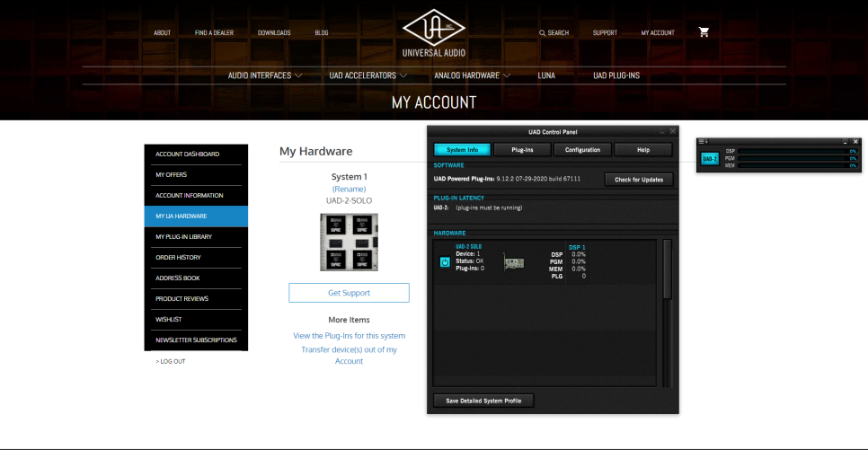868x450 pixels.
Task: Click the hardware list scrollbar in Control Panel
Action: pos(667,269)
